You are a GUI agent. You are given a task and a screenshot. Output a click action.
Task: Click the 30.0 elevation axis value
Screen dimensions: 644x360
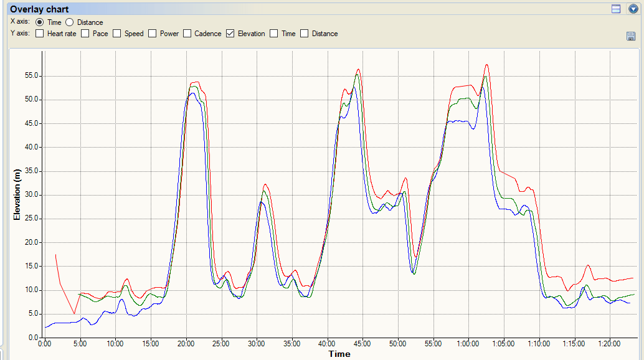(x=32, y=194)
